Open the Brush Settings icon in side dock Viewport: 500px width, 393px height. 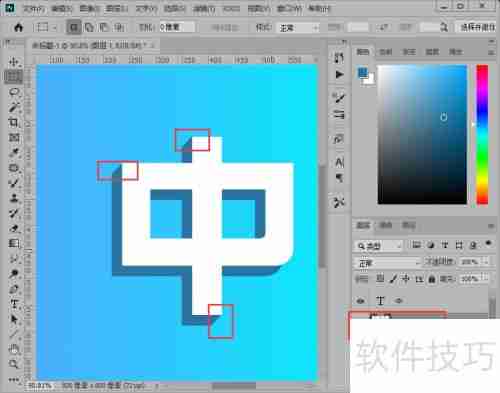pos(339,98)
